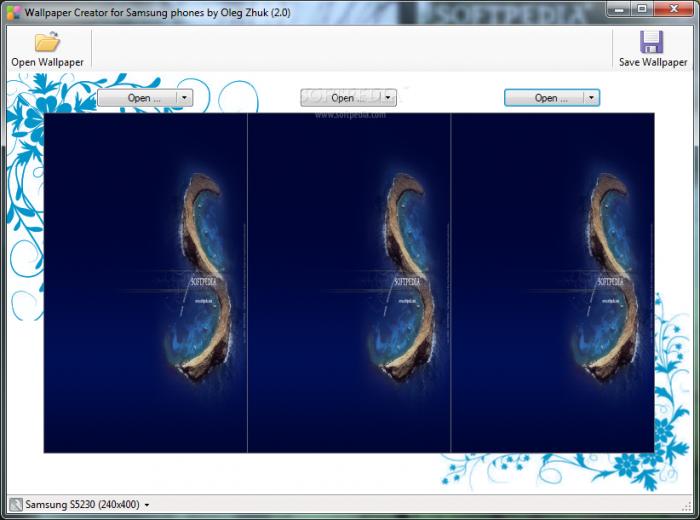Click the Save Wallpaper floppy disk icon

coord(651,42)
